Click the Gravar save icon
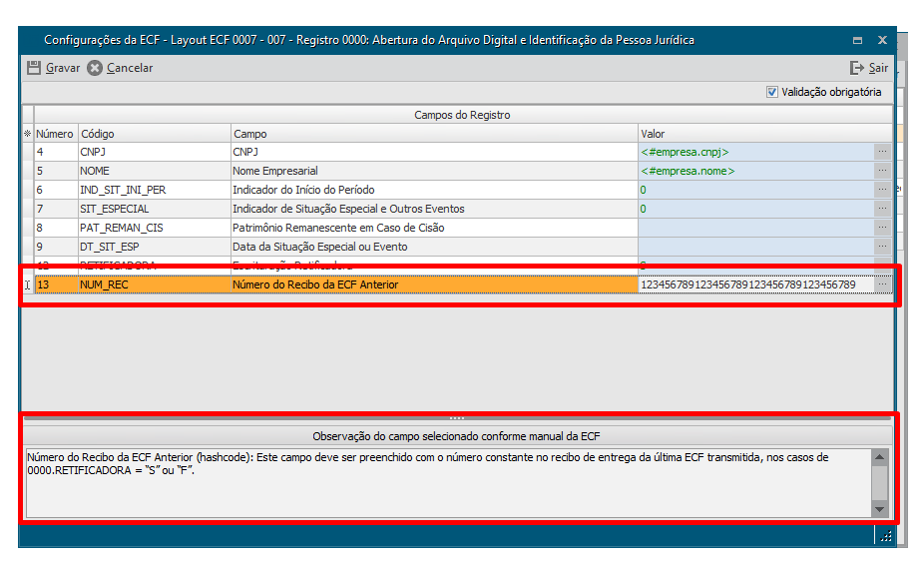This screenshot has height=566, width=924. point(34,68)
